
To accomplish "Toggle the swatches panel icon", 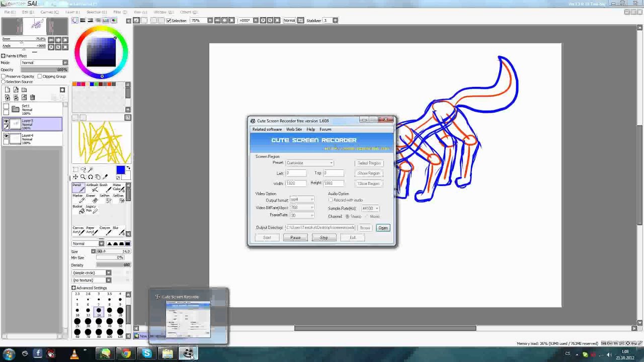I will click(106, 20).
